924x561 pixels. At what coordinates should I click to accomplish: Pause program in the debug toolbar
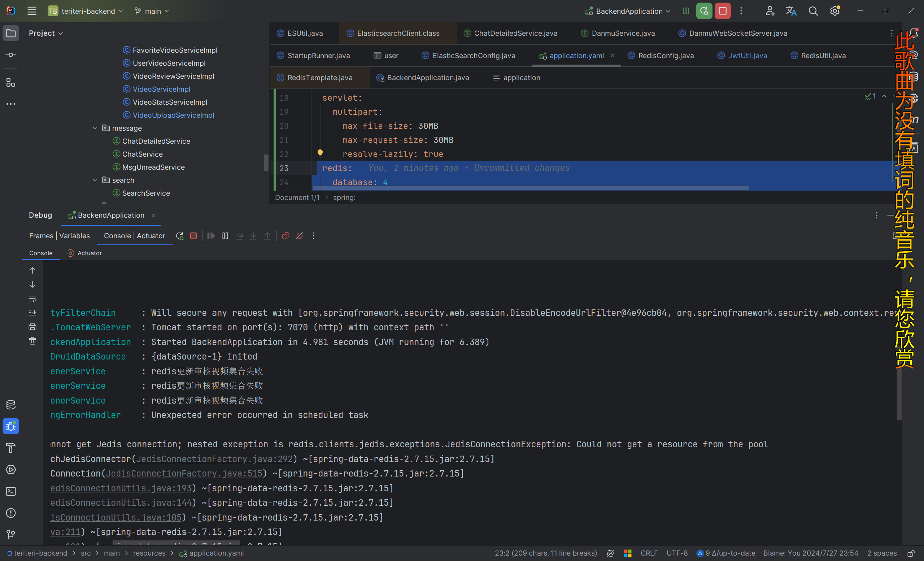pyautogui.click(x=225, y=236)
